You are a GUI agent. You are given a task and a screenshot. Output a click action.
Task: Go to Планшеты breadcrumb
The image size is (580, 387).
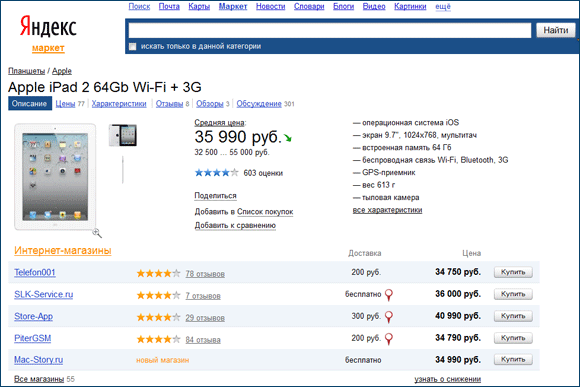(26, 71)
